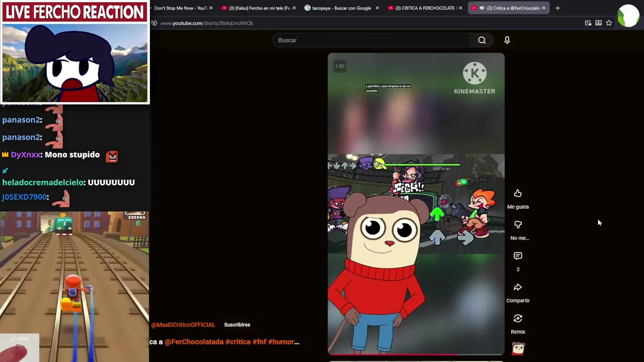Subscribe with the Suscribirse button
Image resolution: width=644 pixels, height=362 pixels.
pyautogui.click(x=237, y=325)
